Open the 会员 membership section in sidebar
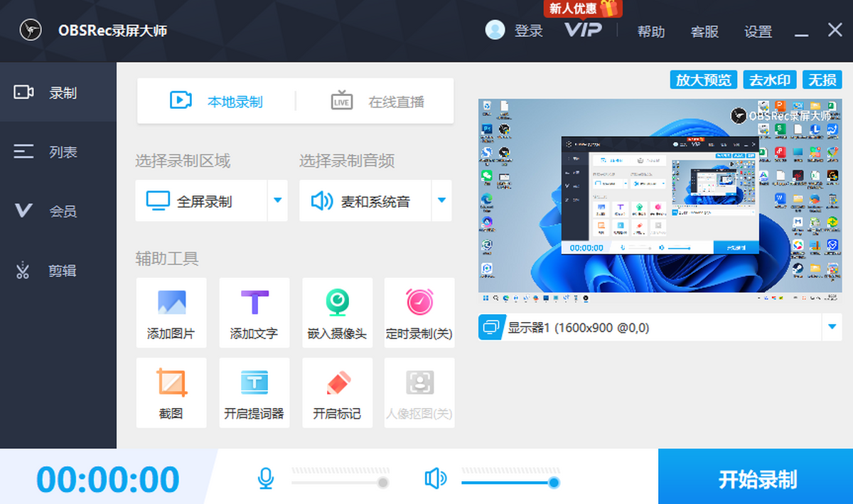Screen dimensions: 853x504 coord(58,211)
